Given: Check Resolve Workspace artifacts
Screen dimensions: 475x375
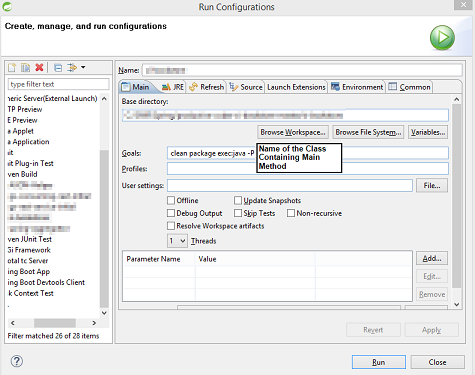Looking at the screenshot, I should click(x=171, y=226).
